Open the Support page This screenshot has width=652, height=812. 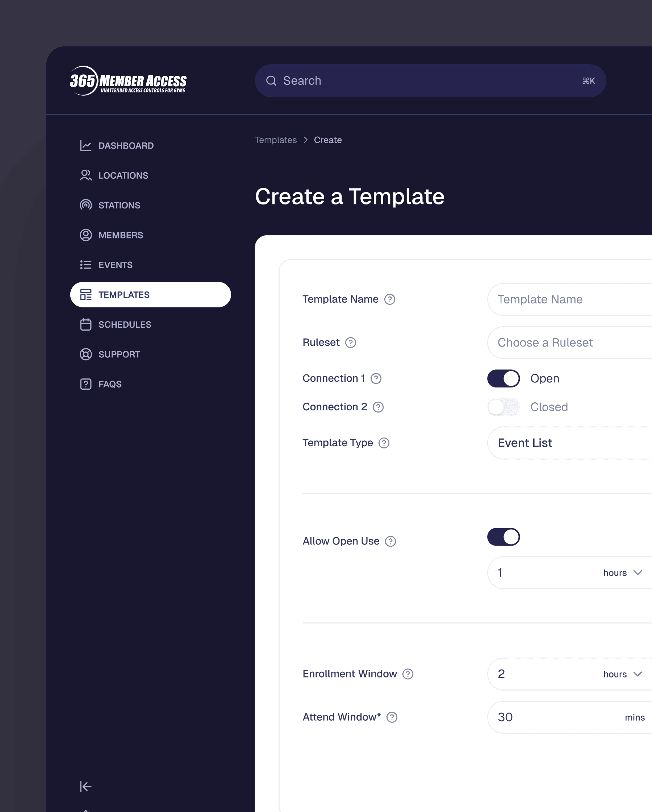point(150,355)
